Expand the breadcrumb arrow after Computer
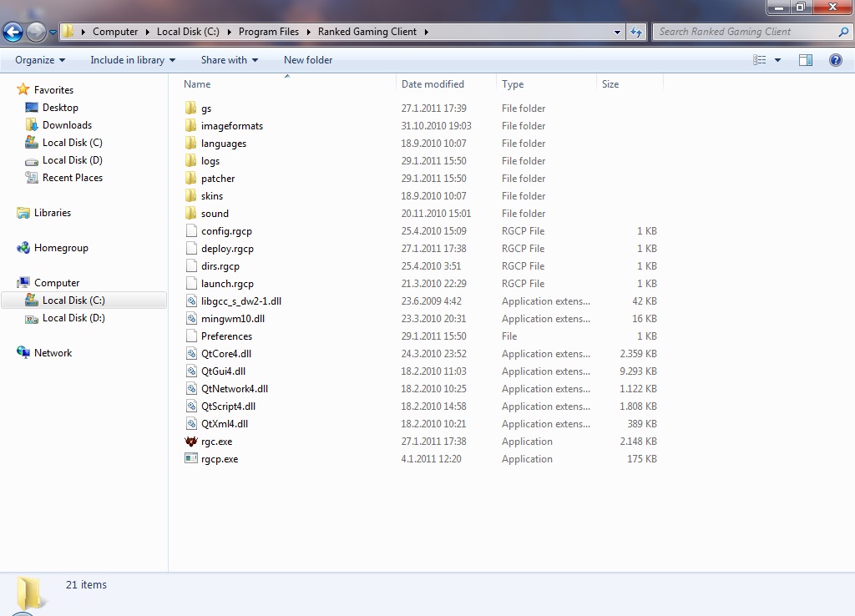This screenshot has width=855, height=616. tap(147, 32)
